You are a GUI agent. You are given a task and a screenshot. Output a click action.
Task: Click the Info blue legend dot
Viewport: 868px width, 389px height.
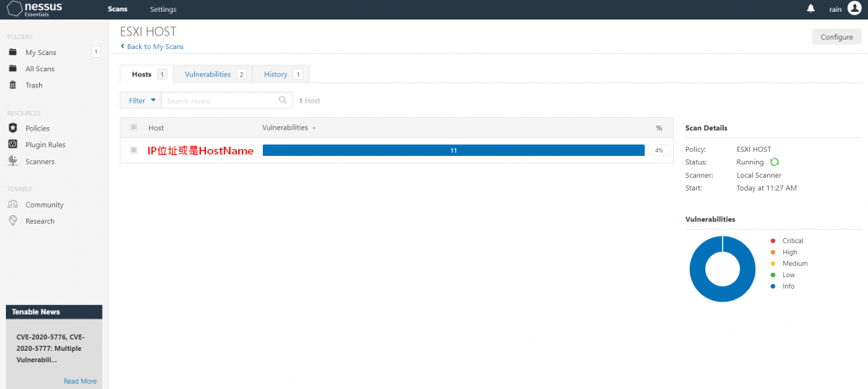click(x=773, y=286)
